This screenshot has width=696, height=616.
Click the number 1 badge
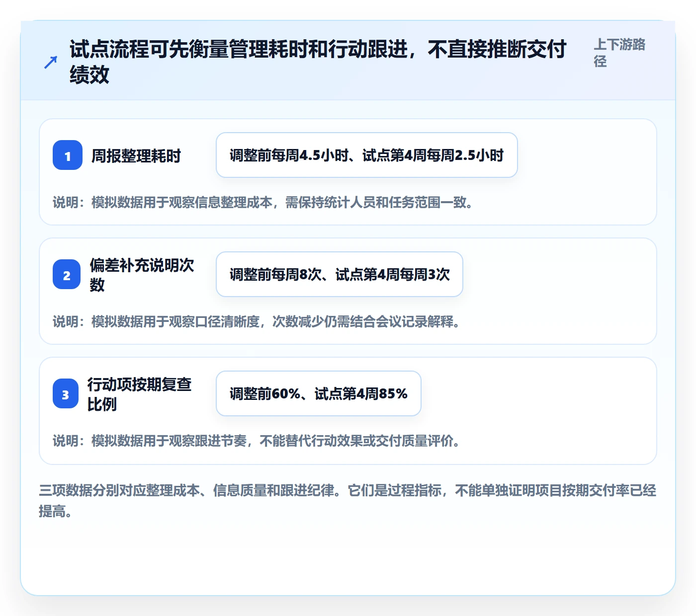(x=68, y=155)
